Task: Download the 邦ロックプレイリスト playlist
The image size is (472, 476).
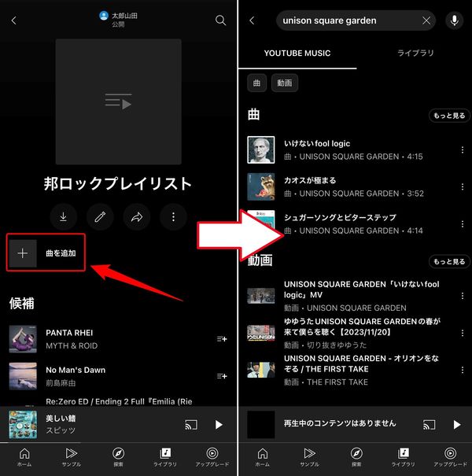Action: click(64, 217)
